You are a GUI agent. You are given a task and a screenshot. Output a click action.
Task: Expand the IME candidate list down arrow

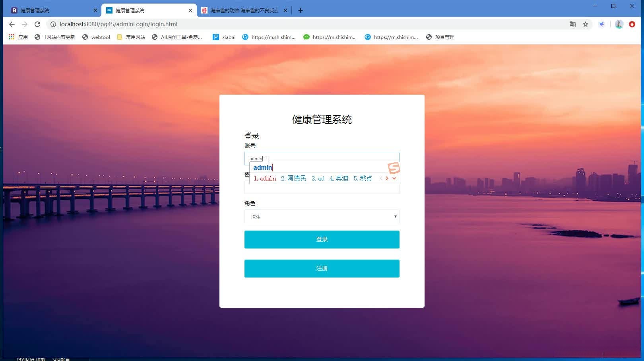(x=394, y=178)
